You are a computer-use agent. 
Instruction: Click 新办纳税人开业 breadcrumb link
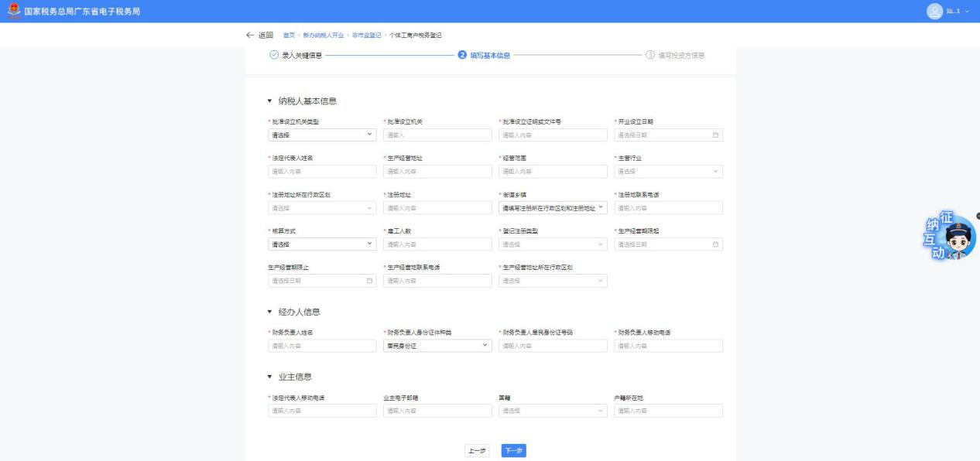pyautogui.click(x=324, y=36)
